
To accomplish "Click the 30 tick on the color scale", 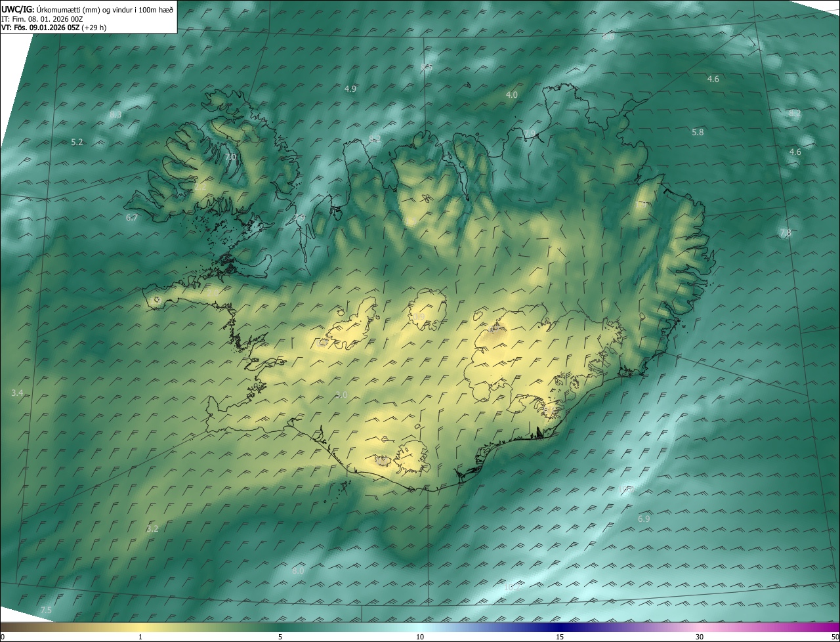I will coord(700,637).
